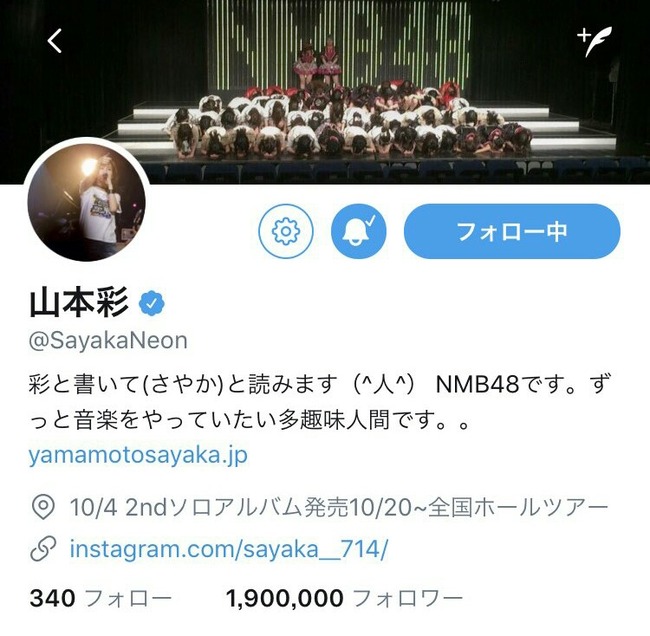
Task: Tap the @SayakaNeon handle
Action: [x=108, y=340]
